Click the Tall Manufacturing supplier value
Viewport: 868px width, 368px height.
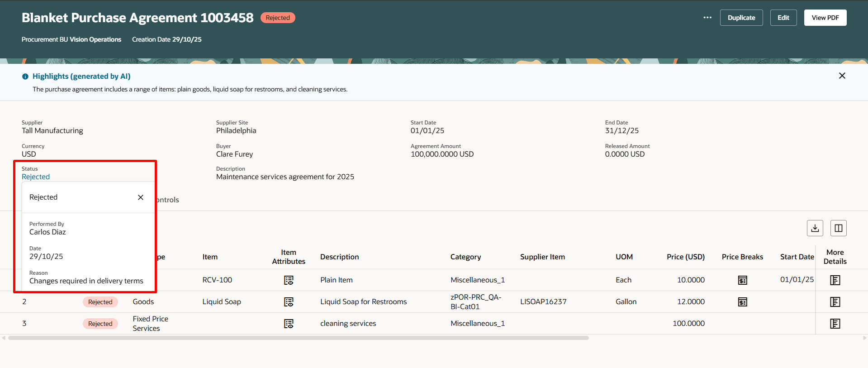point(52,130)
